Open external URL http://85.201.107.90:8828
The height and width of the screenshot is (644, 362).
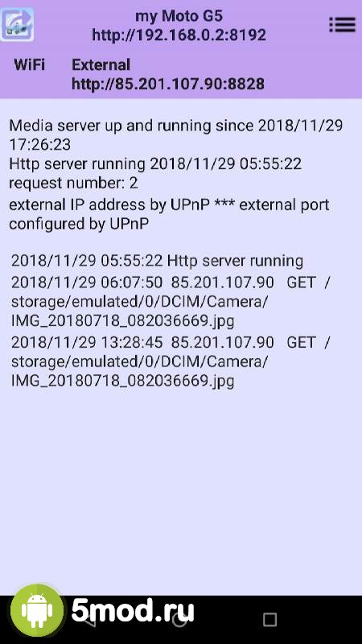tap(168, 85)
